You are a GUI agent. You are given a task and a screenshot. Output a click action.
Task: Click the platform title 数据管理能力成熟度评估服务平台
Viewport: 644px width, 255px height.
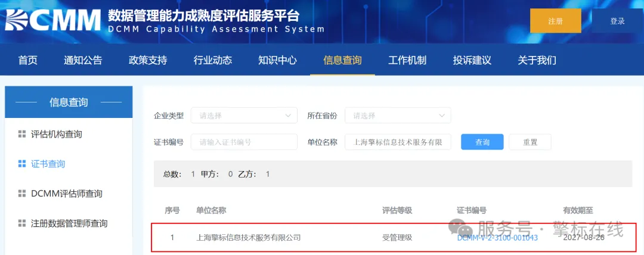point(204,16)
